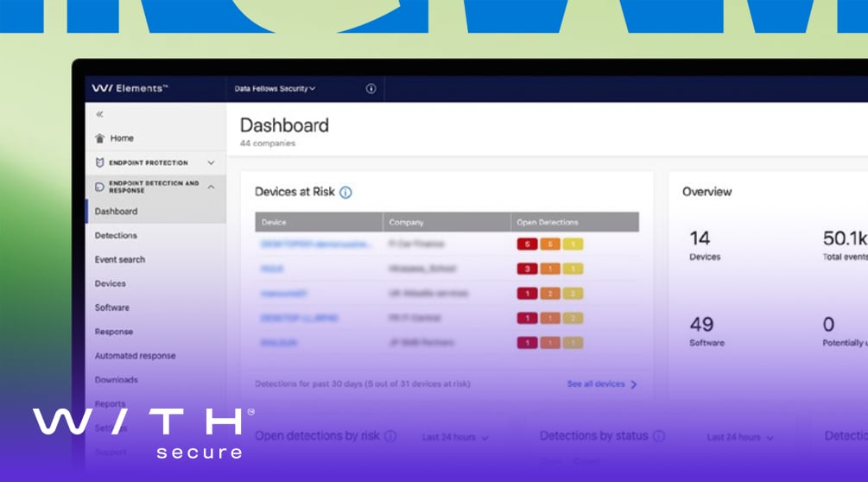Open Event search from sidebar

tap(120, 259)
